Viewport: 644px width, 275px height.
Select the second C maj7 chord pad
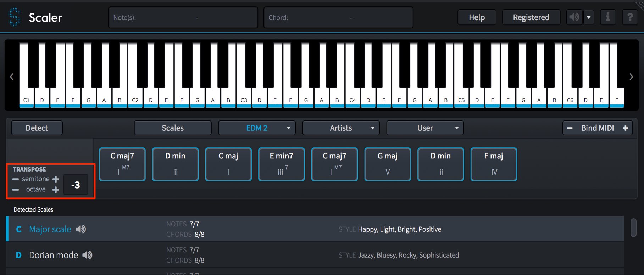334,164
